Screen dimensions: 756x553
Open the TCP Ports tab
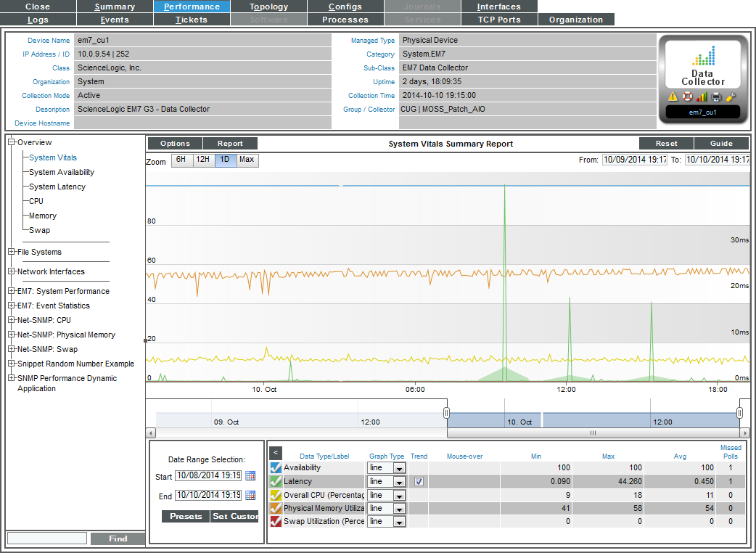pyautogui.click(x=499, y=20)
